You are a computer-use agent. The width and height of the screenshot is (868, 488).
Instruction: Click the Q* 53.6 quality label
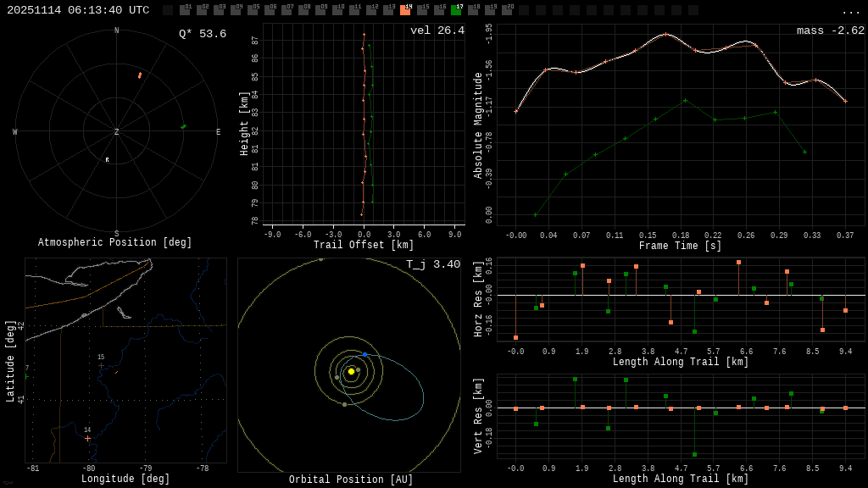coord(202,34)
